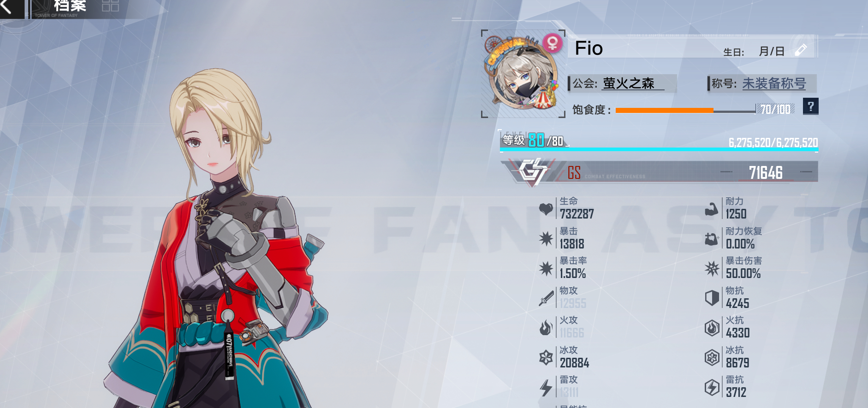The width and height of the screenshot is (868, 408).
Task: Select the crit damage burst icon
Action: (712, 268)
